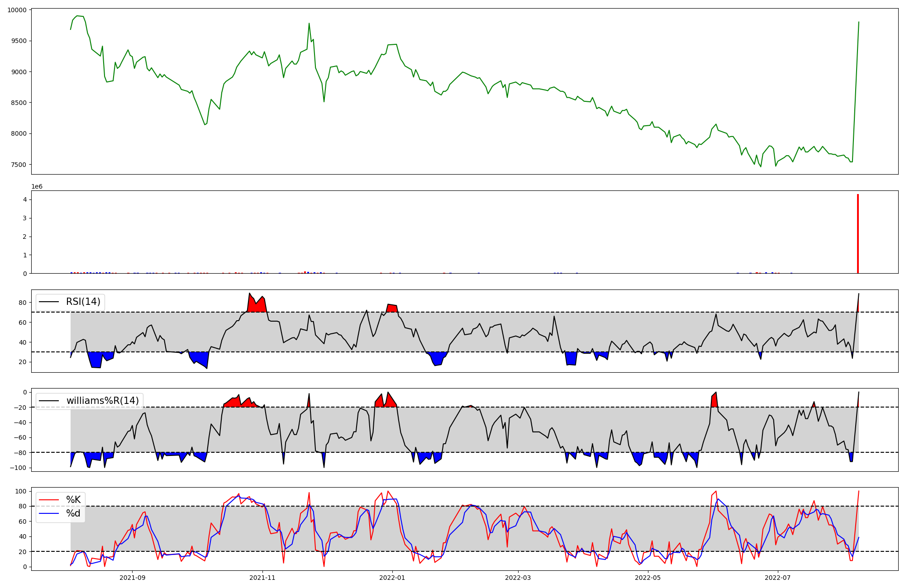This screenshot has height=588, width=905.
Task: Click the 7500 price axis label
Action: point(18,165)
